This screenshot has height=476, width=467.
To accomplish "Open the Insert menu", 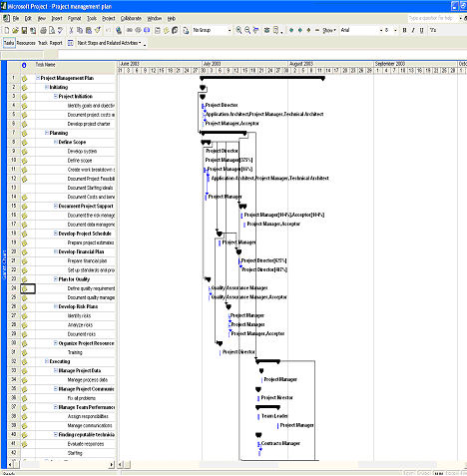I will coord(57,18).
